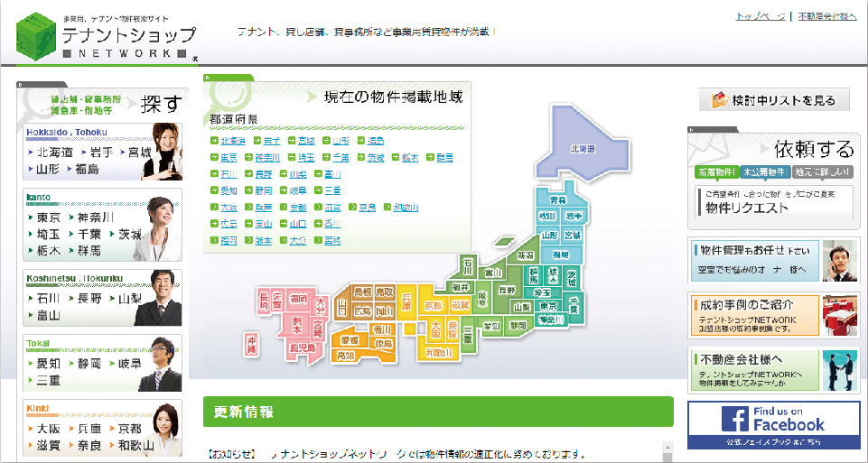Open the 栃木 link in 都道府県 list
The height and width of the screenshot is (463, 868).
[x=410, y=158]
